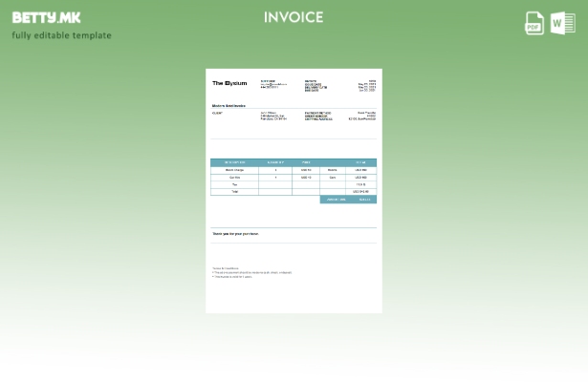Click the Total row in the table
Image resolution: width=588 pixels, height=382 pixels.
coord(293,192)
